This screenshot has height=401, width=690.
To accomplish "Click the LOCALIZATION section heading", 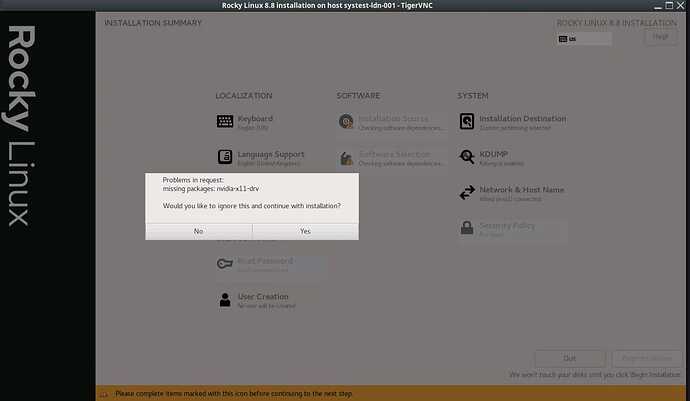I will pos(244,96).
